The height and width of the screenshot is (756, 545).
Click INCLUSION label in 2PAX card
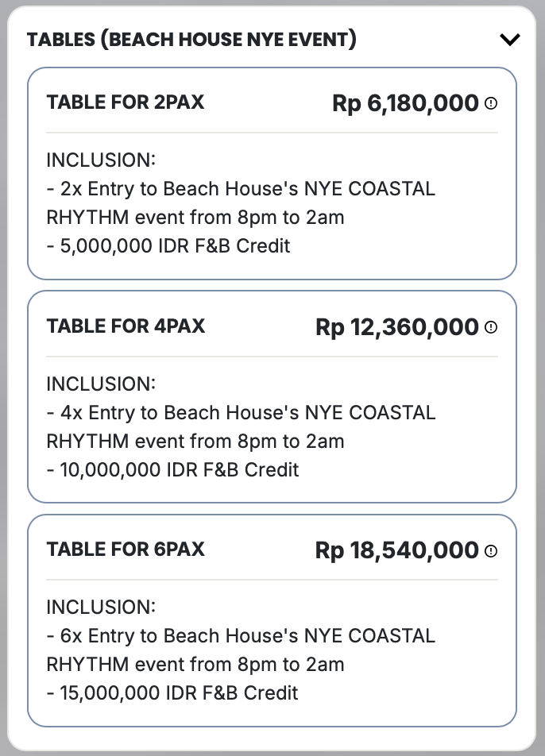pos(101,160)
